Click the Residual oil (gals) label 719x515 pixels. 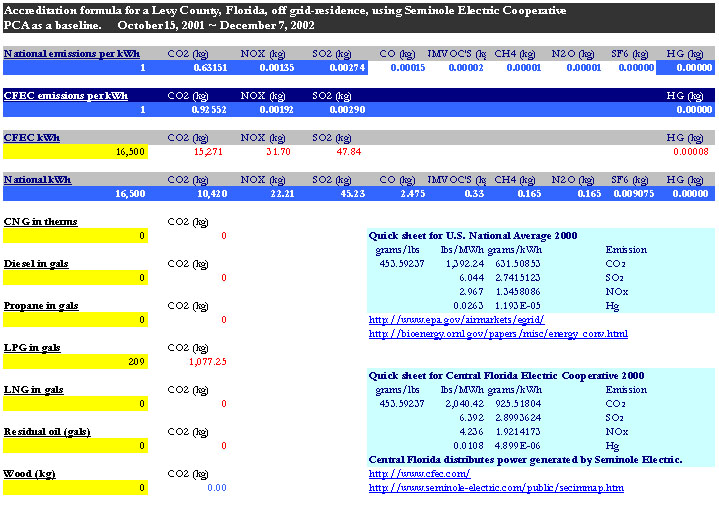click(x=47, y=432)
